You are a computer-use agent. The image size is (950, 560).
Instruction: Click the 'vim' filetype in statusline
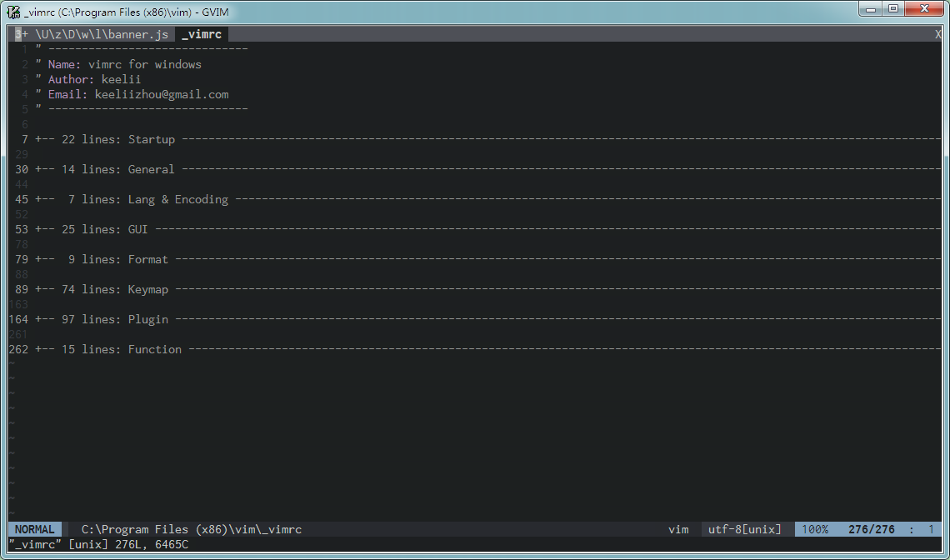click(678, 529)
